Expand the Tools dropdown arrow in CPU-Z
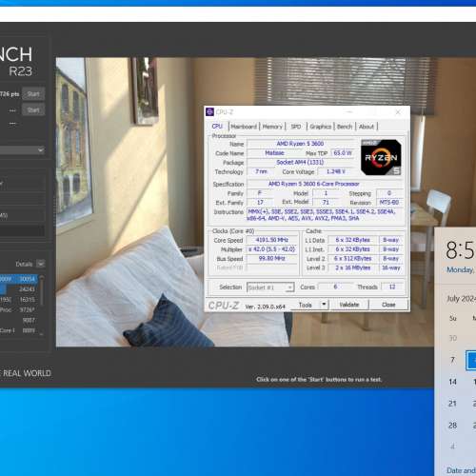The height and width of the screenshot is (476, 476). (x=324, y=305)
